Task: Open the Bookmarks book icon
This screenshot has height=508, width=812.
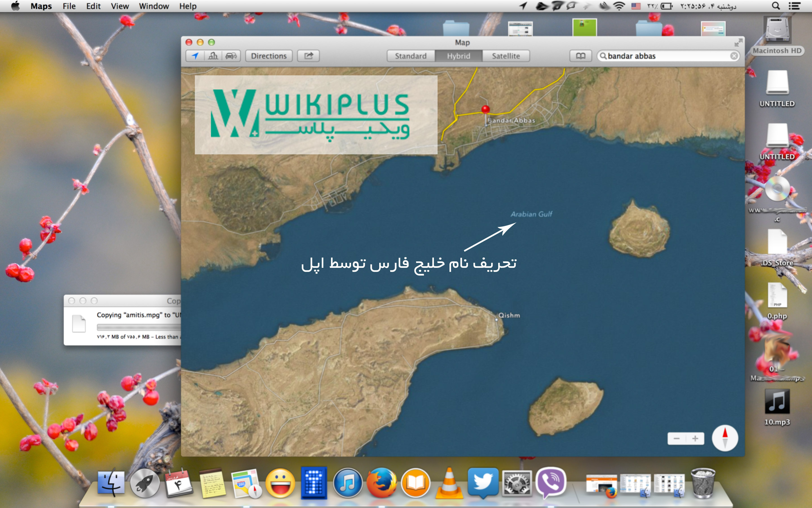Action: tap(581, 56)
